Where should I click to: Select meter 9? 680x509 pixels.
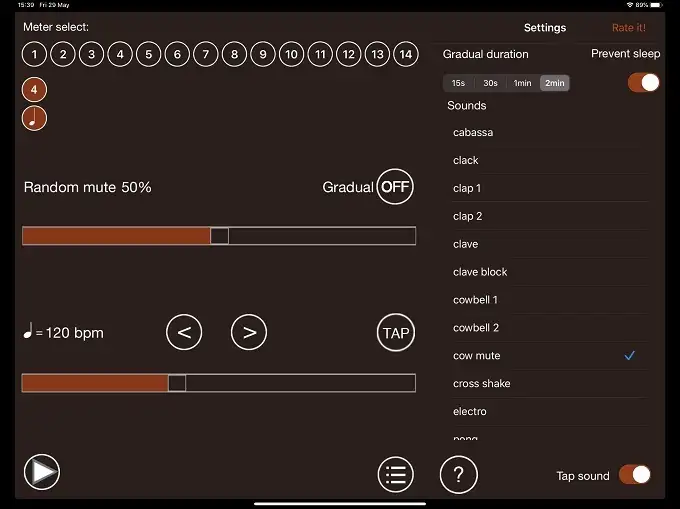coord(263,54)
